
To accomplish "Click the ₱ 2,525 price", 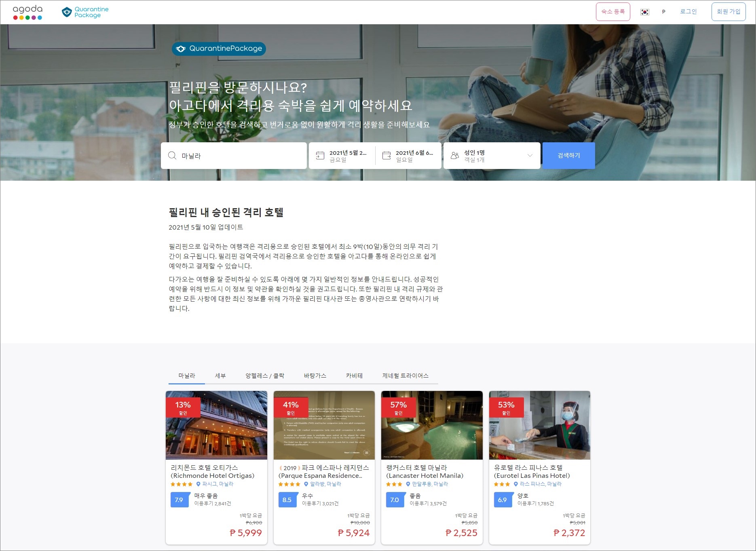I will coord(461,533).
